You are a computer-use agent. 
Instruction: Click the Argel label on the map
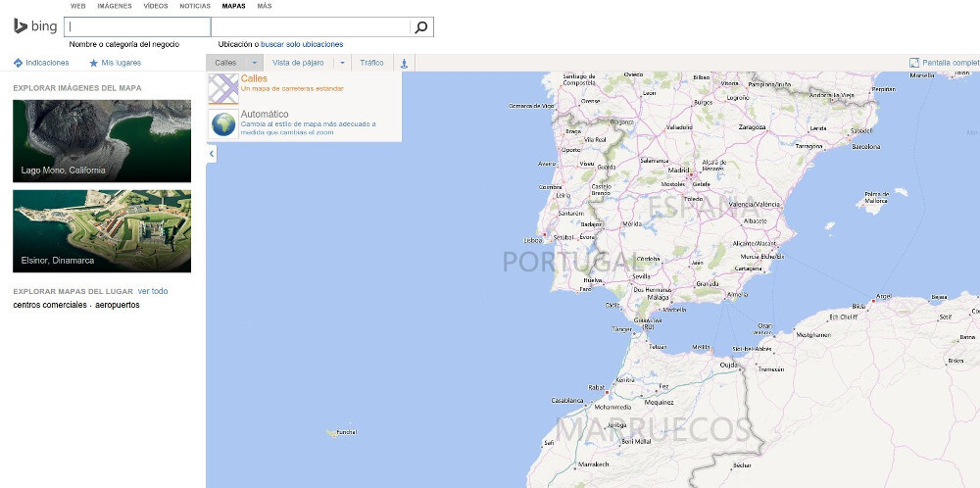884,296
